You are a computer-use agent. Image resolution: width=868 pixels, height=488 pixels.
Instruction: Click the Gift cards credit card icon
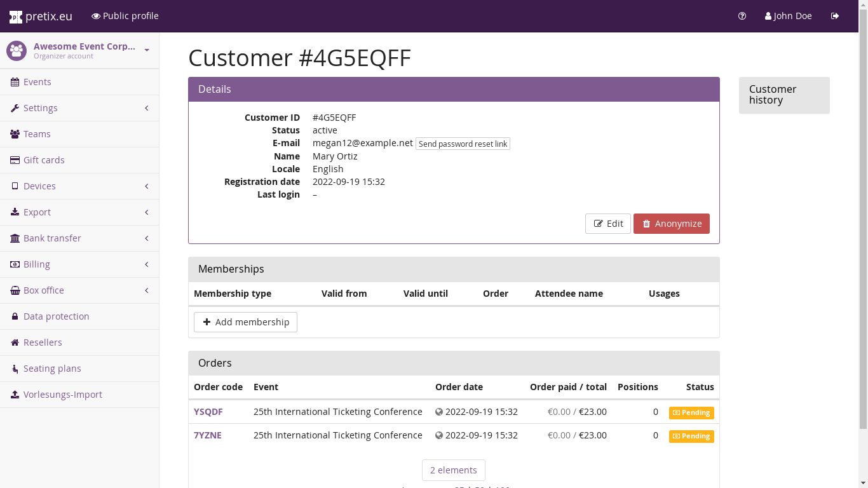pos(15,160)
